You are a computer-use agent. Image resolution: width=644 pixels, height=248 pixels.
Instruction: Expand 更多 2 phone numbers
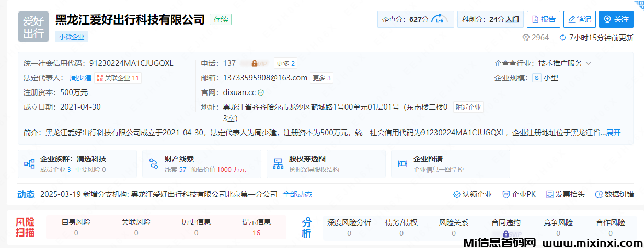coord(286,63)
